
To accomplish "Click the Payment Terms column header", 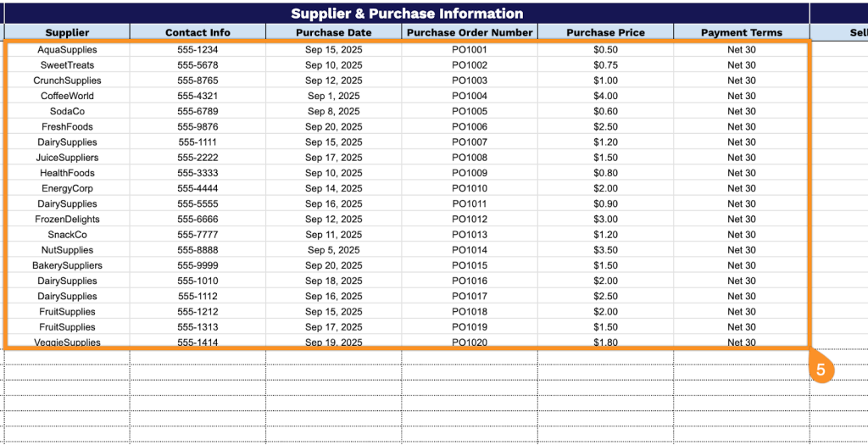I will coord(741,32).
